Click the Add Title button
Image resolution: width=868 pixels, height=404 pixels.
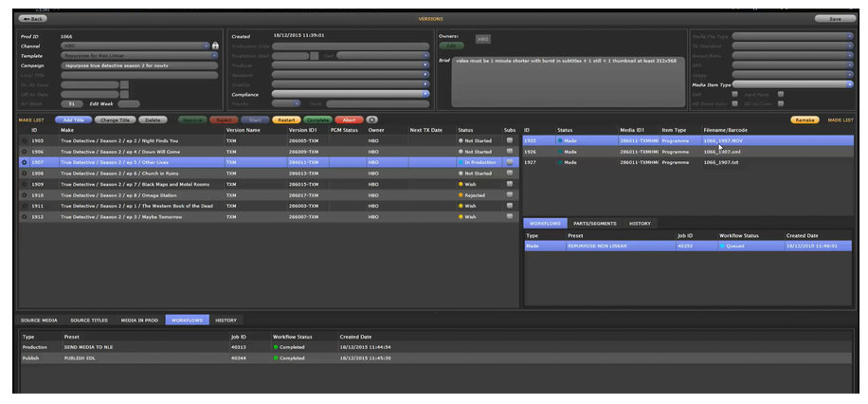74,119
